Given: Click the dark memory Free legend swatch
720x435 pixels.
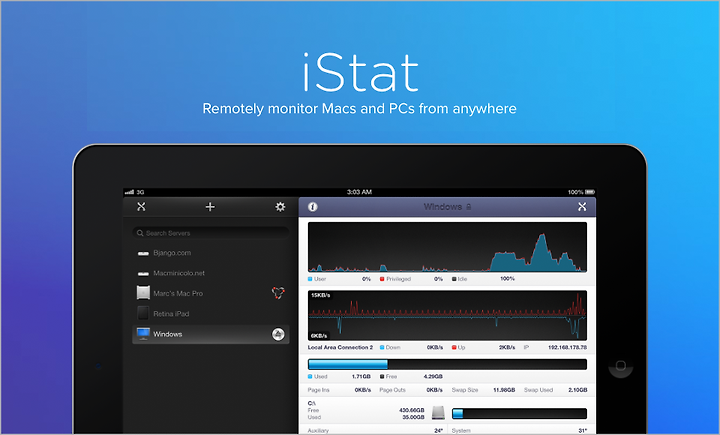Looking at the screenshot, I should 382,376.
